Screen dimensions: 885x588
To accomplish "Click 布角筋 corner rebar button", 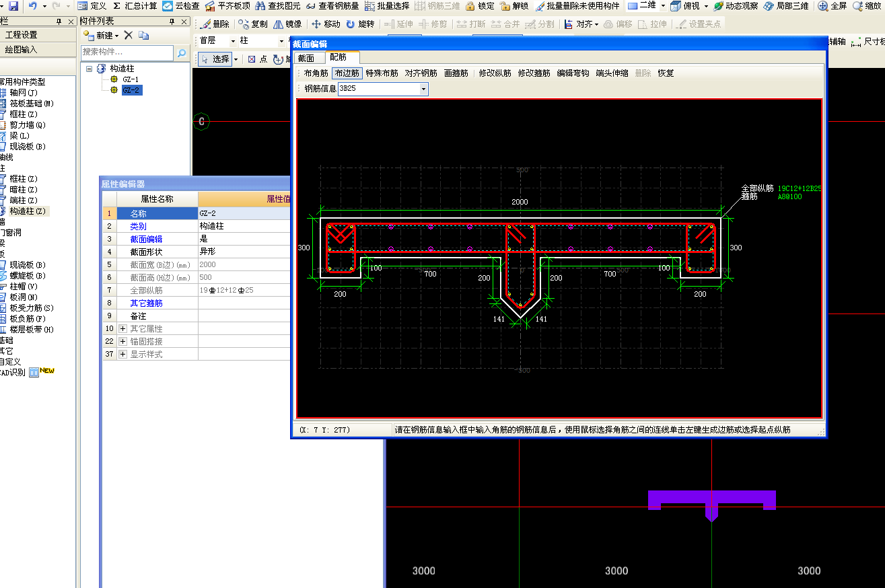I will click(x=316, y=73).
